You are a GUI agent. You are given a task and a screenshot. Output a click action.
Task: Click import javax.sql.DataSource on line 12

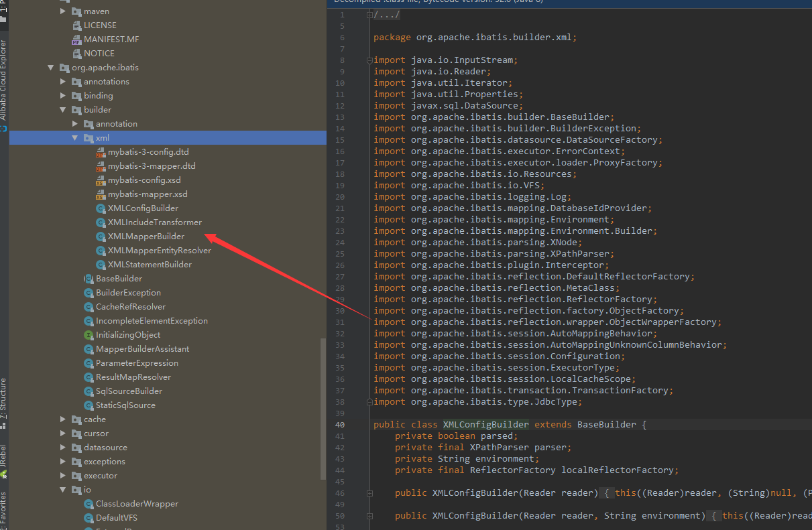tap(448, 106)
